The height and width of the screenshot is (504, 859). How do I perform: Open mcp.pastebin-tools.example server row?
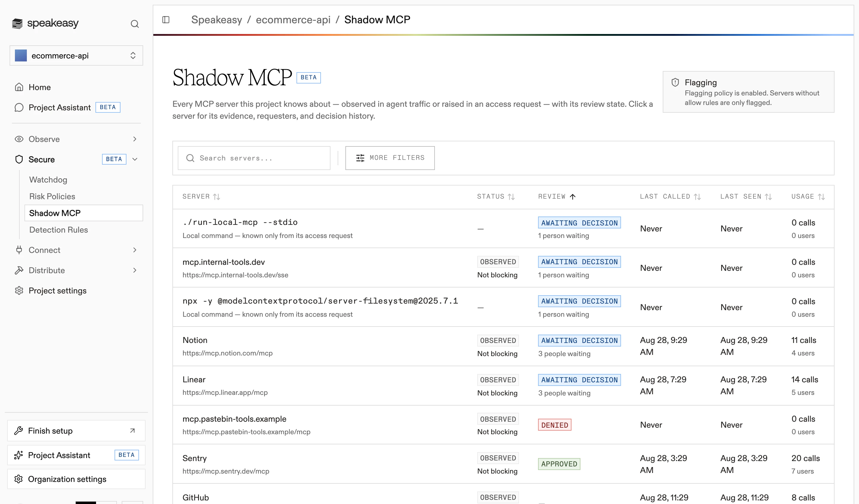coord(503,425)
